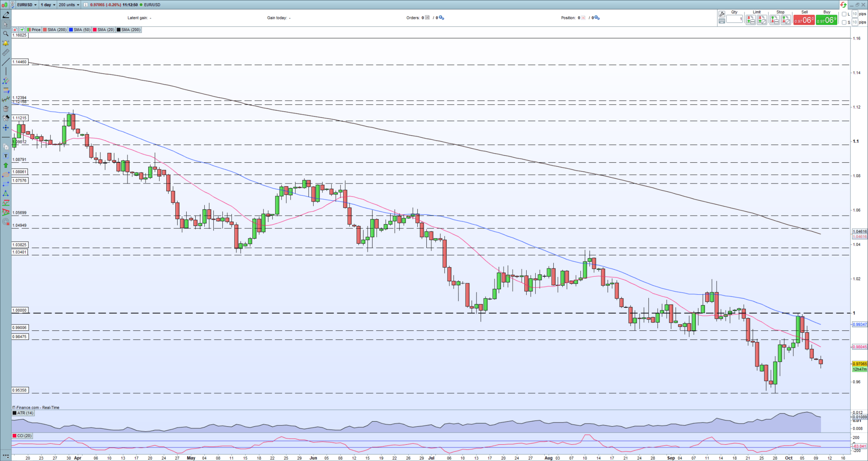Screen dimensions: 868x461
Task: Click the red Sell price button
Action: [x=804, y=20]
